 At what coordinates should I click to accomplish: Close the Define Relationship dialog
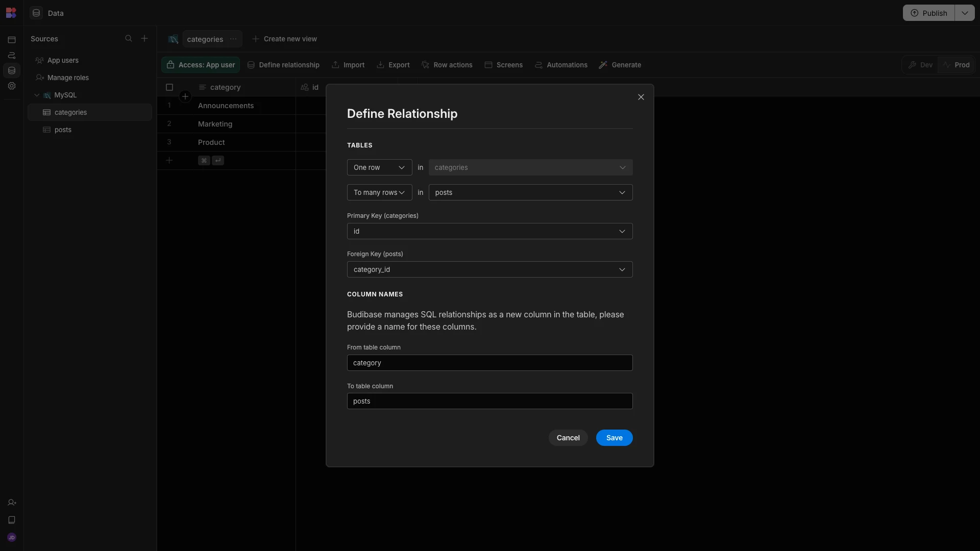[641, 97]
